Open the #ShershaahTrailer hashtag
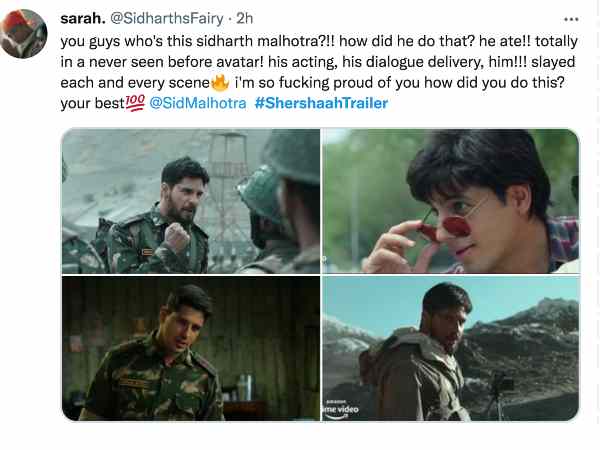Screen dimensions: 600x450 (321, 103)
